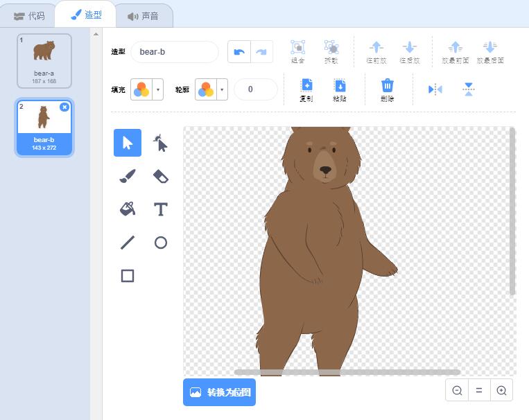
Task: Select the Eraser tool
Action: tap(160, 177)
